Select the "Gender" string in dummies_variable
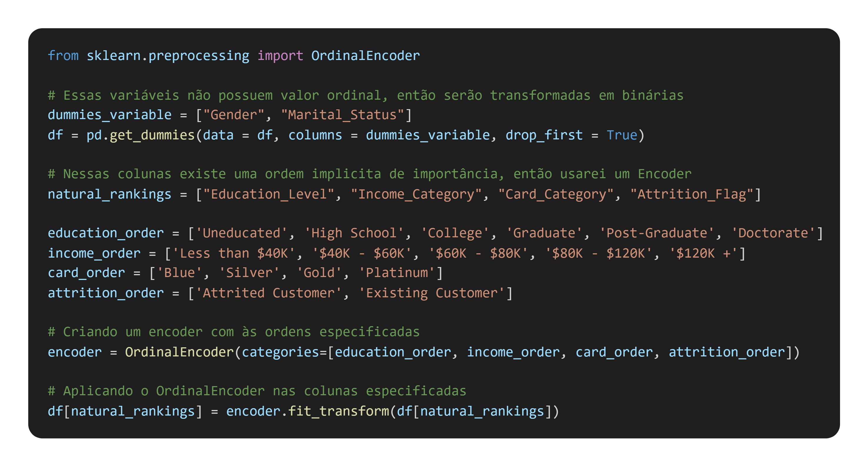 click(x=234, y=115)
